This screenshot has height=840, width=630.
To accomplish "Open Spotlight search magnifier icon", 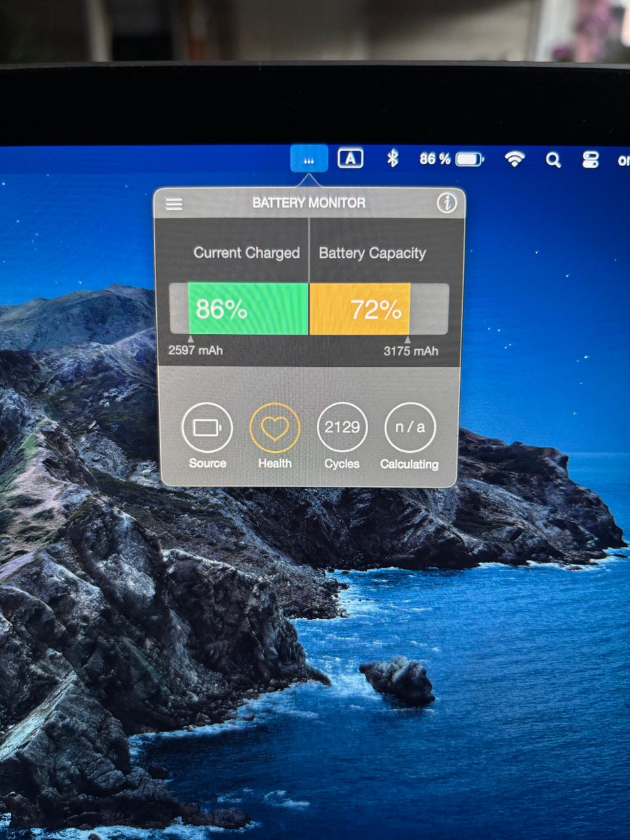I will [553, 159].
